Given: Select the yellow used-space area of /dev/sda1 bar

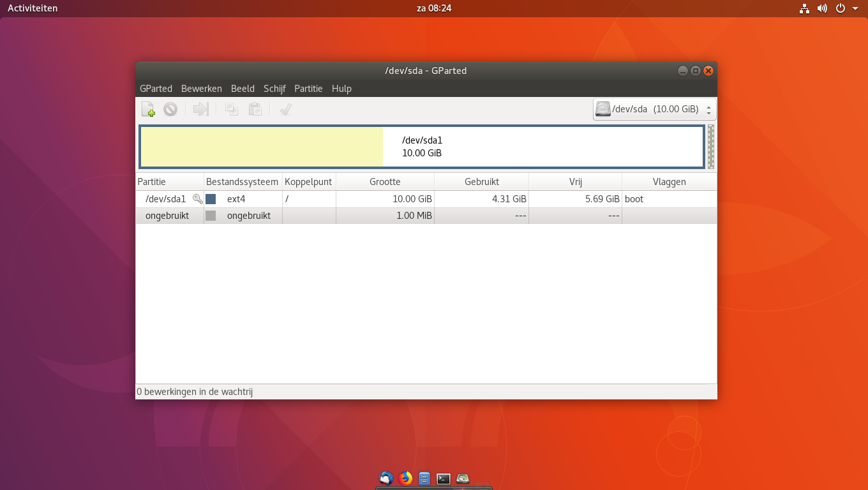Looking at the screenshot, I should 262,147.
